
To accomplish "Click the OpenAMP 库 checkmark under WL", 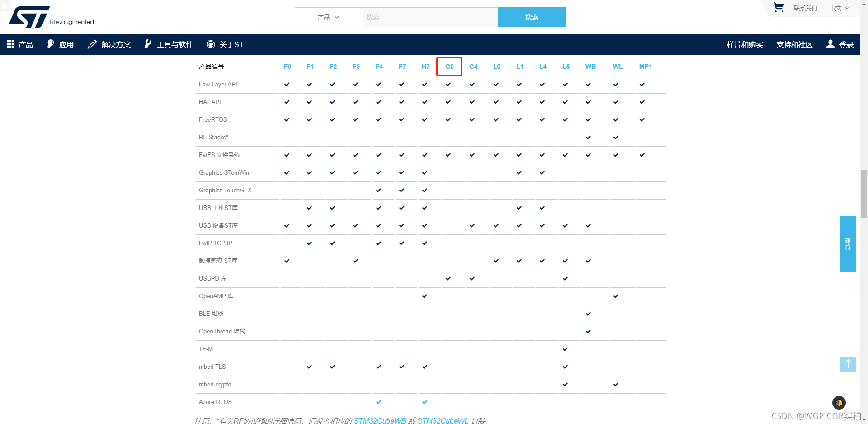I will [616, 296].
